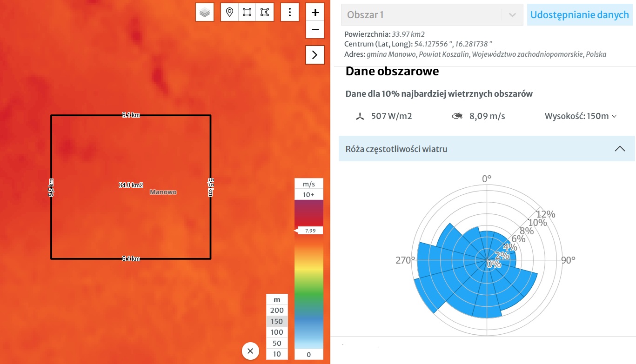Select 200 m height in legend

[x=277, y=311]
